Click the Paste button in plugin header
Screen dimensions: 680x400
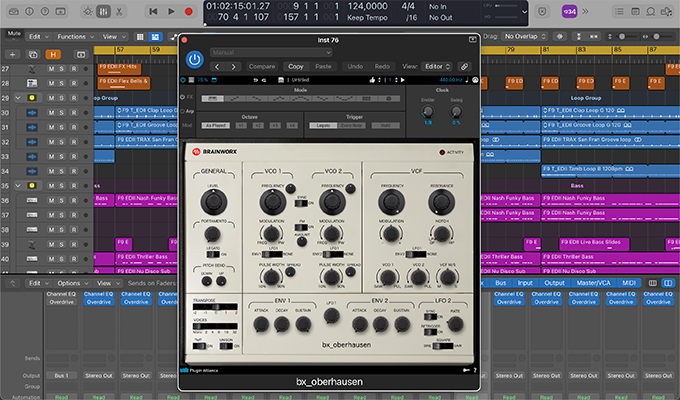coord(323,67)
